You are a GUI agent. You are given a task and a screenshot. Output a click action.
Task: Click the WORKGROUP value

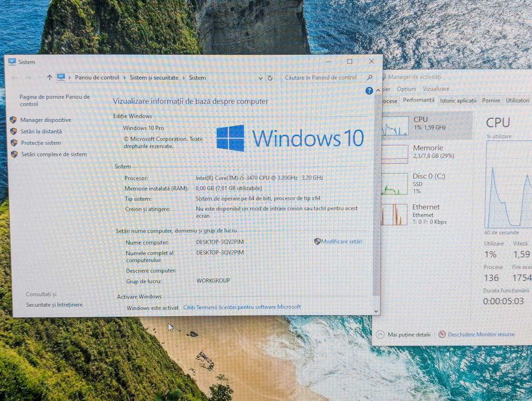point(213,281)
